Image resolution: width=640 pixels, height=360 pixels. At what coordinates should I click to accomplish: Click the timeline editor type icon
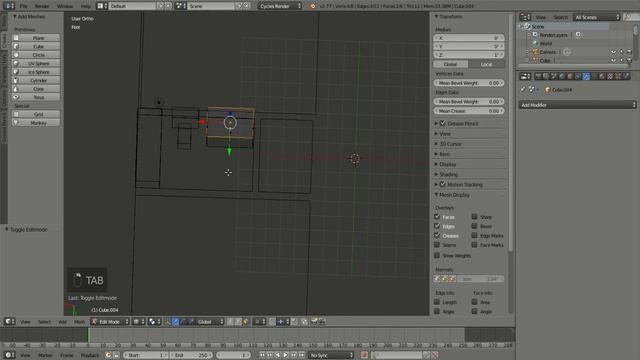point(10,355)
